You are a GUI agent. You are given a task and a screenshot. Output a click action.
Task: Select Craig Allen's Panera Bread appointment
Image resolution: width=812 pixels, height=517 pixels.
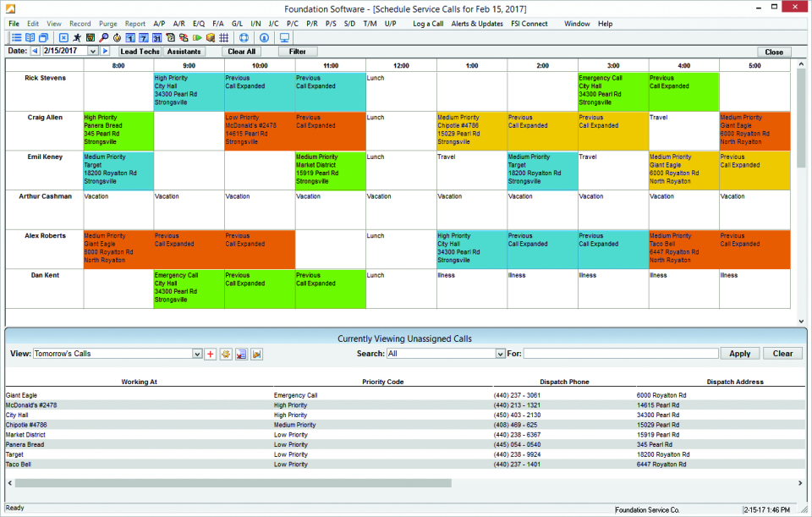click(x=118, y=130)
